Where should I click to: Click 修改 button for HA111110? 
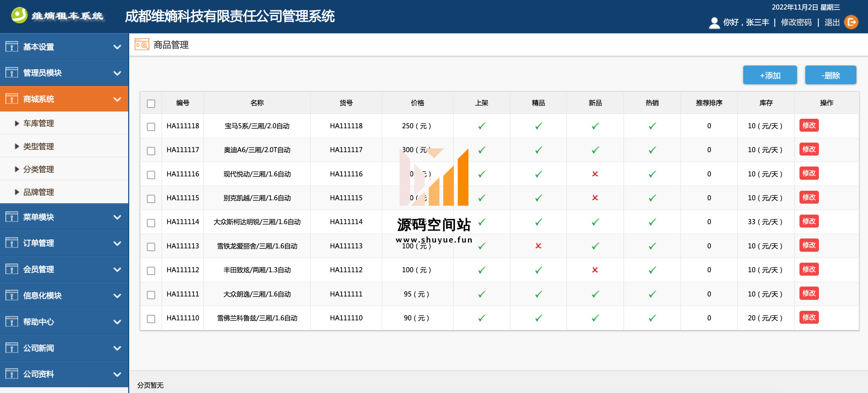point(809,317)
